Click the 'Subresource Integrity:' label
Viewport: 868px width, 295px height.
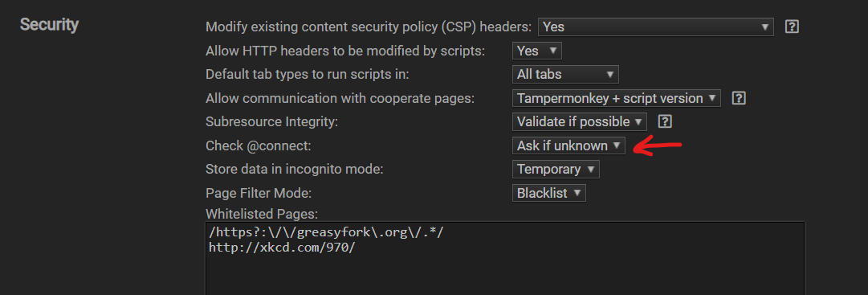272,121
